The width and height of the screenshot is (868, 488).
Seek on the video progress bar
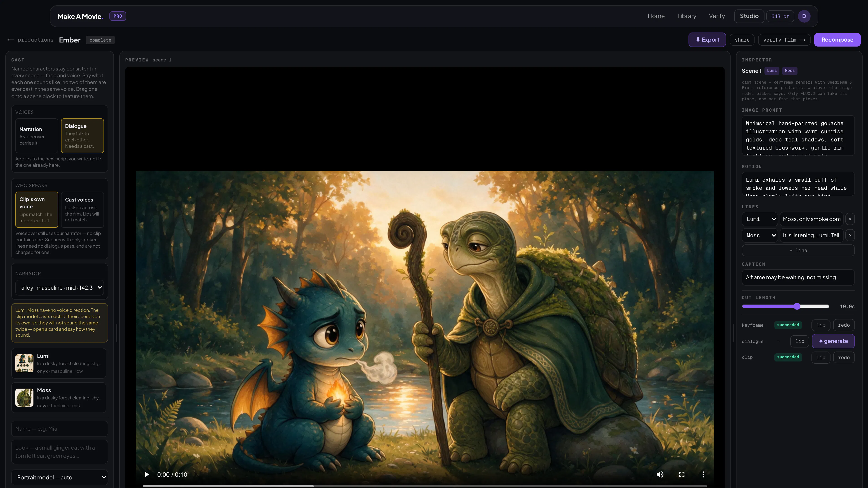pyautogui.click(x=425, y=486)
